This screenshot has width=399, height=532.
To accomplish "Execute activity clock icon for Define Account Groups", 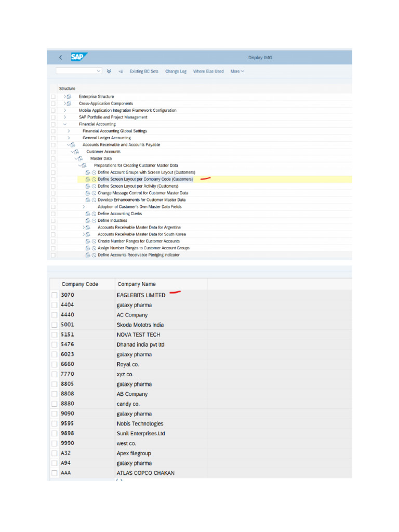I will (94, 172).
